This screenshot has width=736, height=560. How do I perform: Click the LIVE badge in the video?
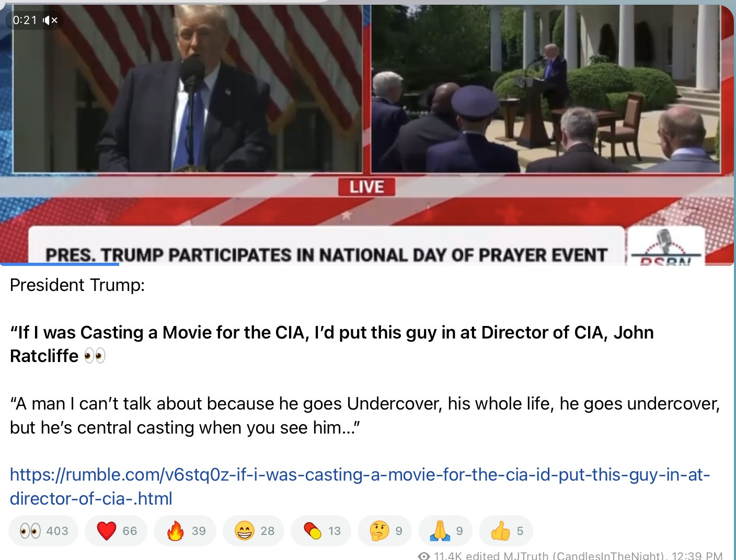tap(366, 187)
